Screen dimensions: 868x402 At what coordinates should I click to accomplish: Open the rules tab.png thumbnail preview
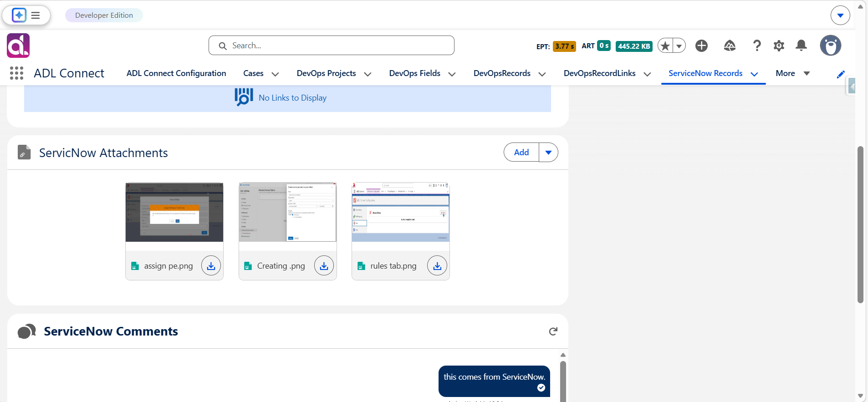tap(401, 212)
